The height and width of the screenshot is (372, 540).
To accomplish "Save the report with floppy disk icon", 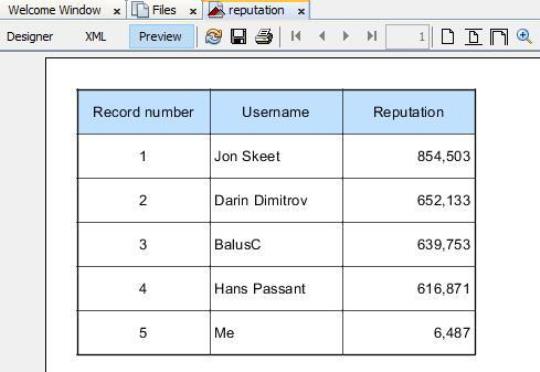I will pos(238,36).
